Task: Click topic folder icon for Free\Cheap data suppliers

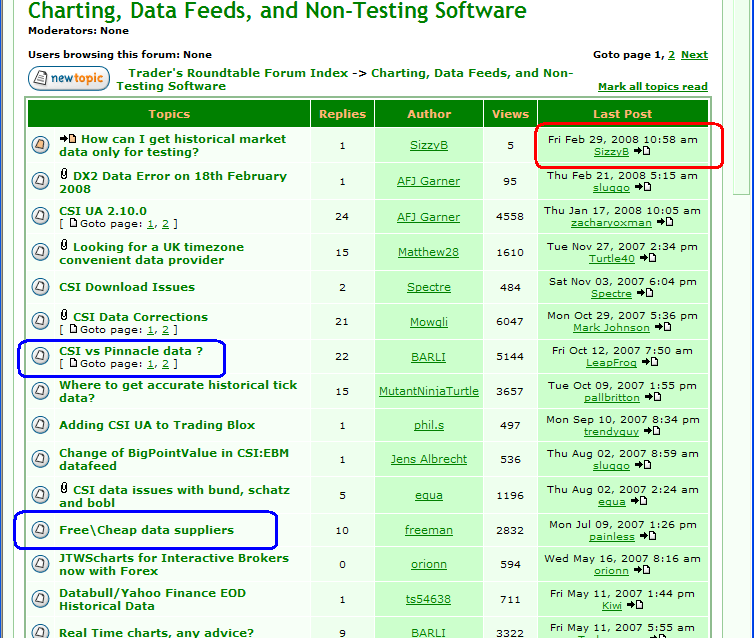Action: coord(40,529)
